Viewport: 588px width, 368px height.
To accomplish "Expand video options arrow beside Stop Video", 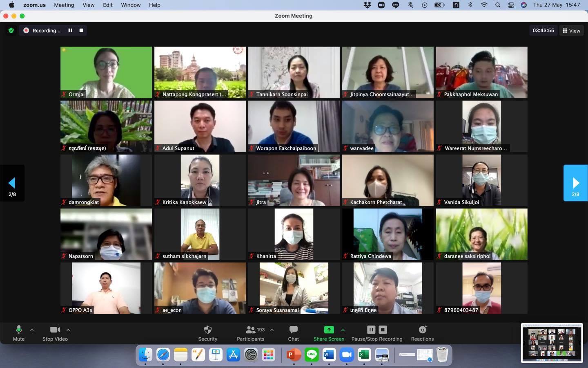I will point(68,330).
